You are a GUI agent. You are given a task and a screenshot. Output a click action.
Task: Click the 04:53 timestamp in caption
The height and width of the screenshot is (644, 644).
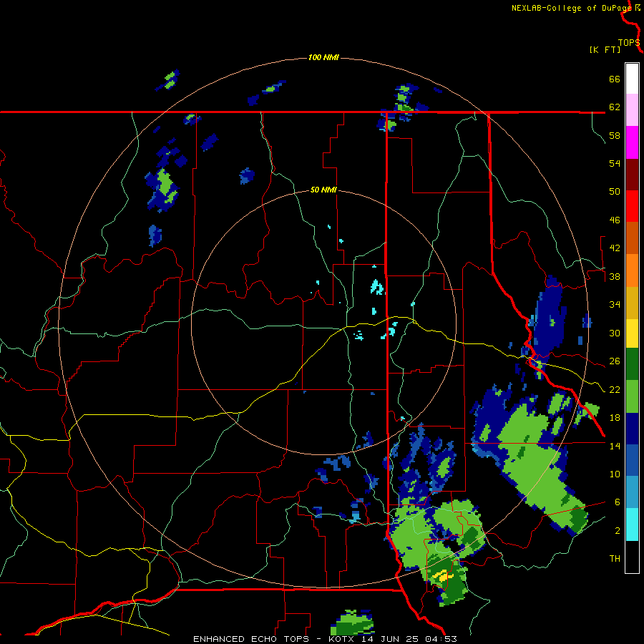click(x=441, y=639)
